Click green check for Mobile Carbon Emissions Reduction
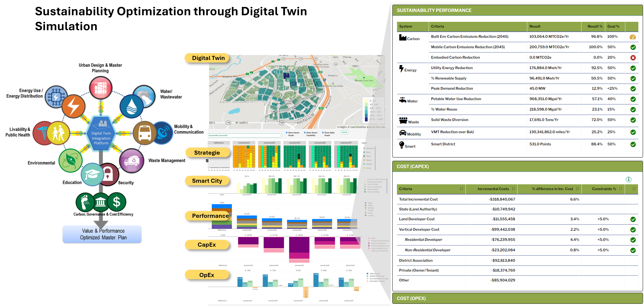644x306 pixels. [633, 47]
